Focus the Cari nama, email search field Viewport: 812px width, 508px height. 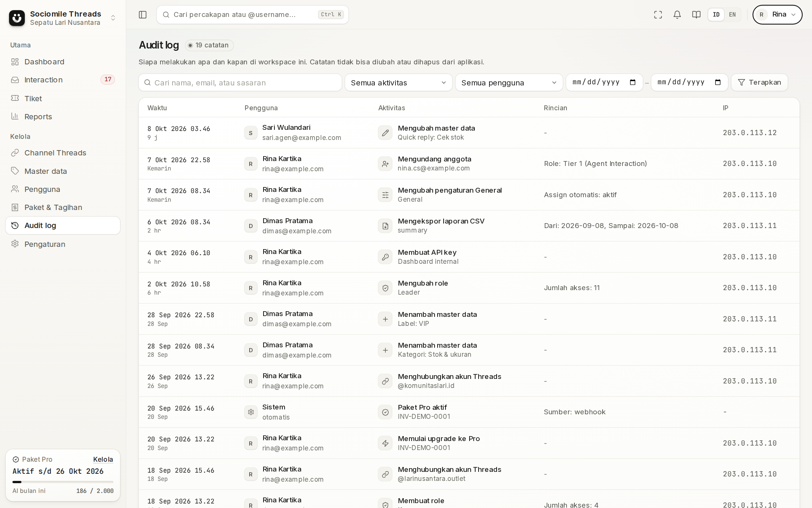click(x=240, y=82)
